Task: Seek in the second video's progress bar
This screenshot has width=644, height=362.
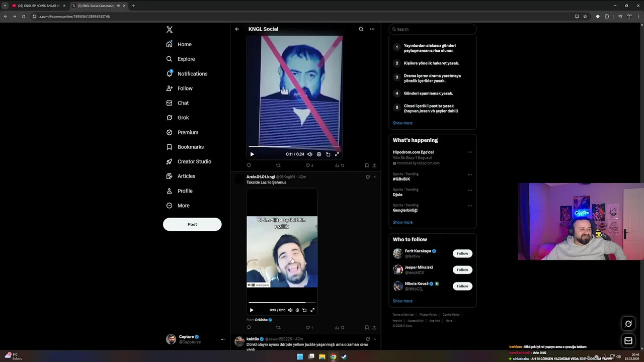Action: 282,303
